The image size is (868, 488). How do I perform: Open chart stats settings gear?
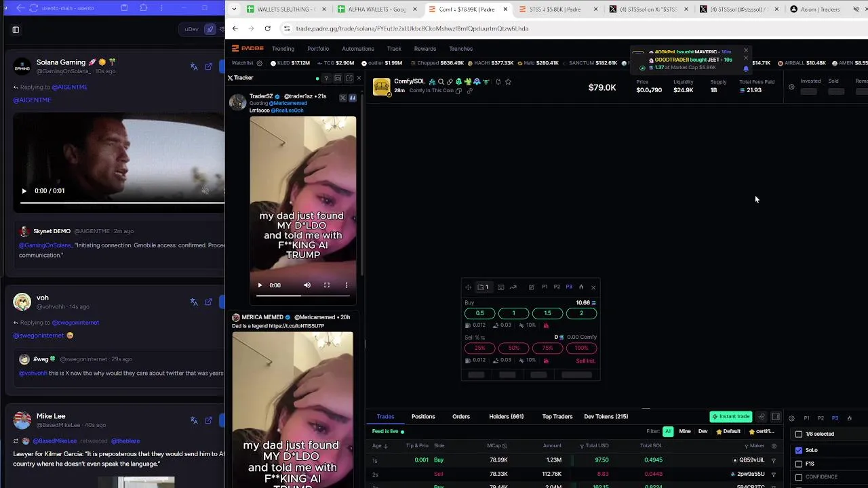(x=791, y=87)
